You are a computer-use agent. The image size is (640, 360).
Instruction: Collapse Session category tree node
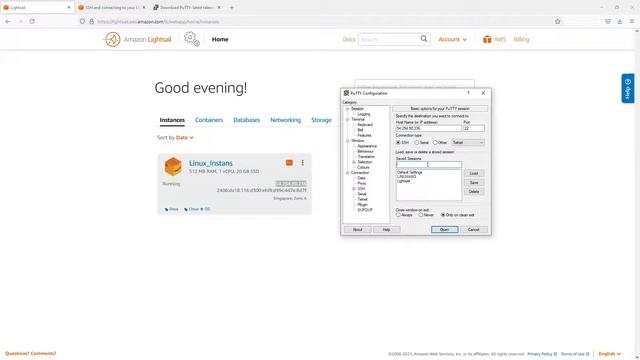point(347,109)
